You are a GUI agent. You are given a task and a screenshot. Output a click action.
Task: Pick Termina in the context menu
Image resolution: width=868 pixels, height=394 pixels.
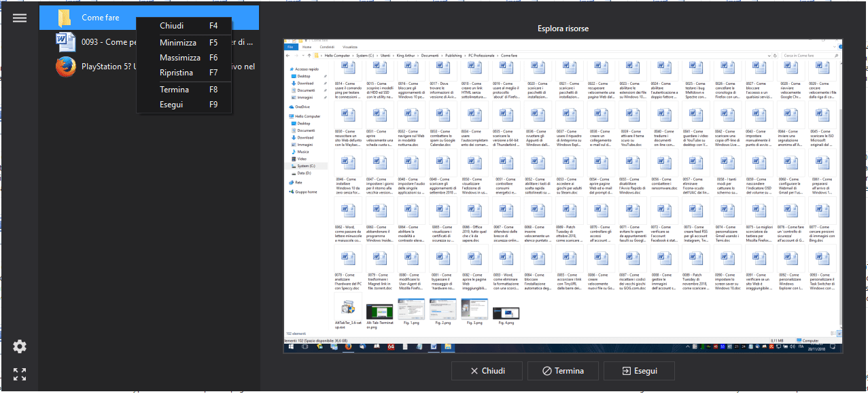(x=175, y=90)
